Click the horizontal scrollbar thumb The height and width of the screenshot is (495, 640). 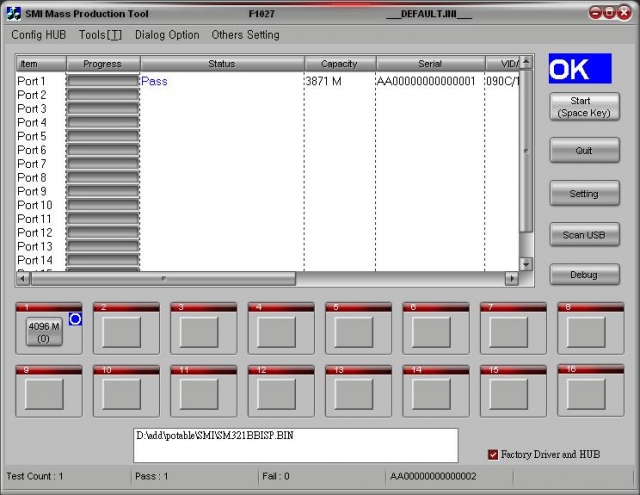163,279
